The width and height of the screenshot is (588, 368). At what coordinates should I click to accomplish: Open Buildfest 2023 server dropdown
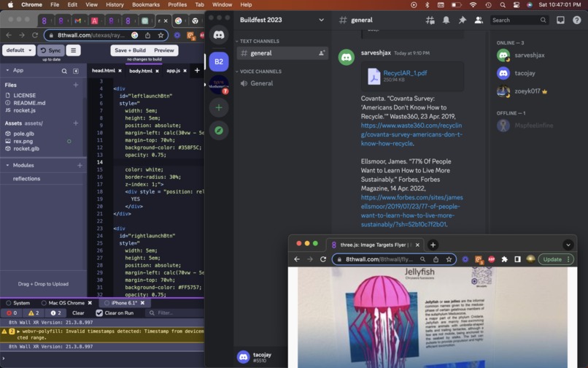(321, 20)
